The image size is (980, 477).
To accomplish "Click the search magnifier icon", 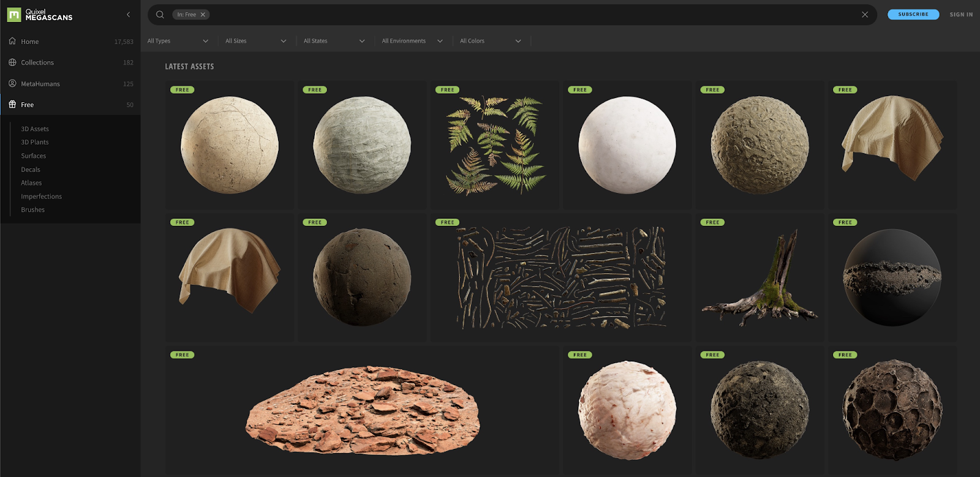I will pos(160,15).
